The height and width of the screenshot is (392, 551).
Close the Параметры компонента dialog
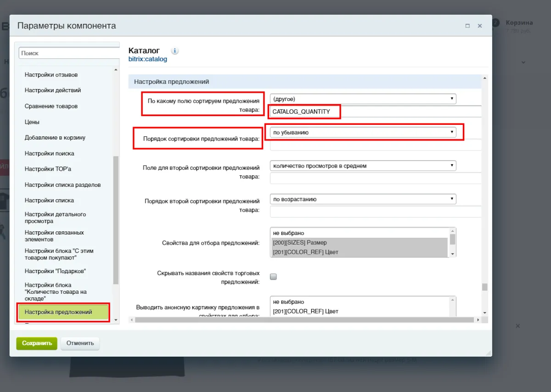click(480, 26)
